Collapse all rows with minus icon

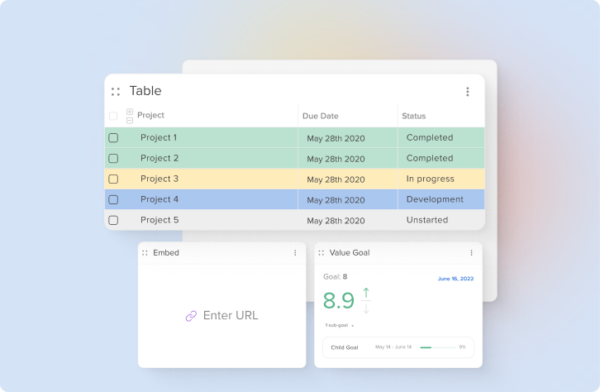129,121
